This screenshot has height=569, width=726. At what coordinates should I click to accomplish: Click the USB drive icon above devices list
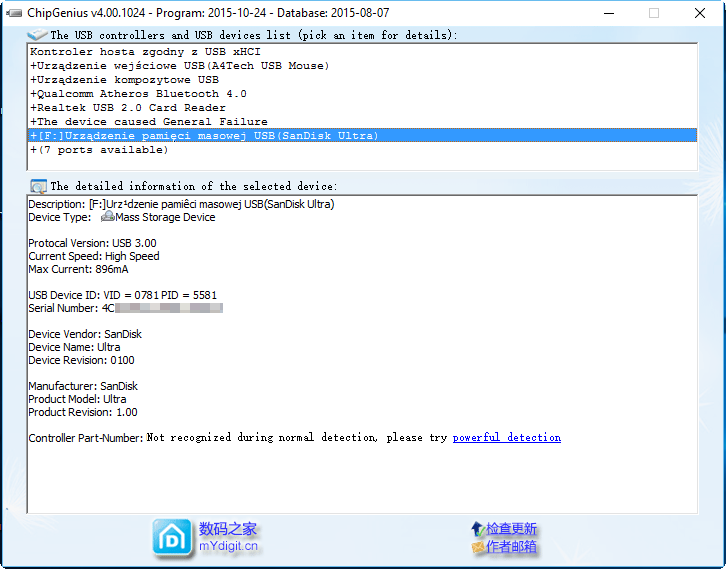[37, 35]
